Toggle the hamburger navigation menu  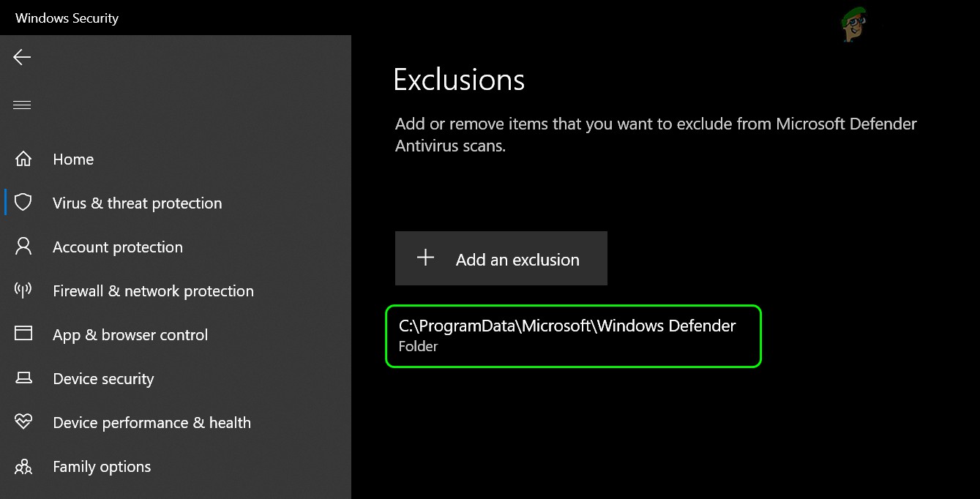pos(22,105)
